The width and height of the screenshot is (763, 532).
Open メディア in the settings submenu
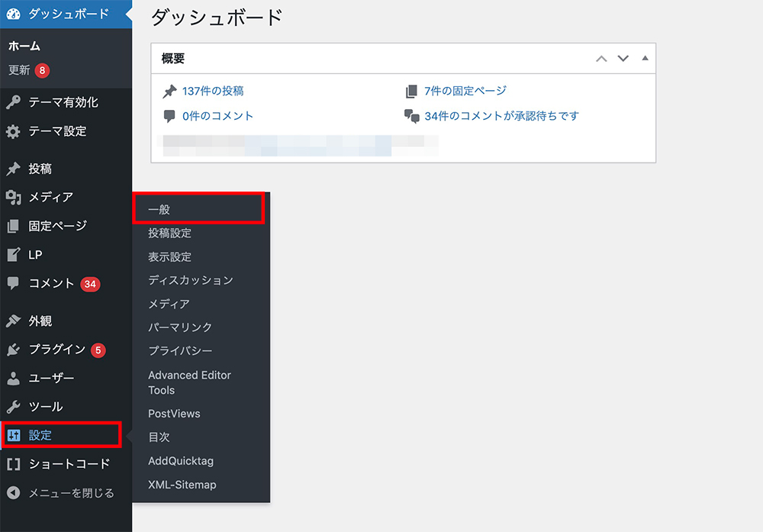coord(169,304)
